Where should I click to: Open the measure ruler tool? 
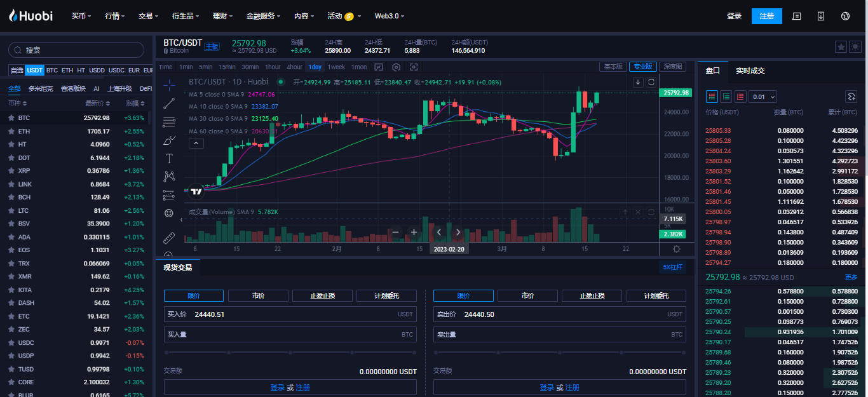169,238
